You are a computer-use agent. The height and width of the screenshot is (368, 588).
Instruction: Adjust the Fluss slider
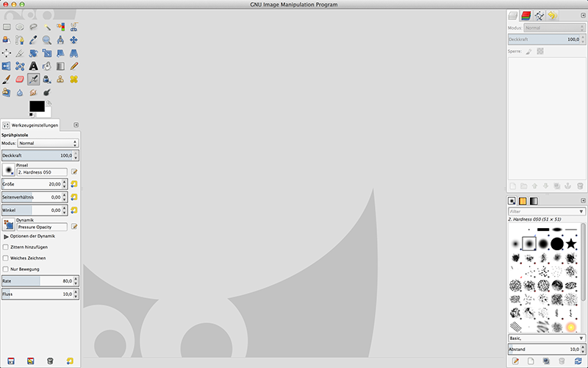click(40, 294)
